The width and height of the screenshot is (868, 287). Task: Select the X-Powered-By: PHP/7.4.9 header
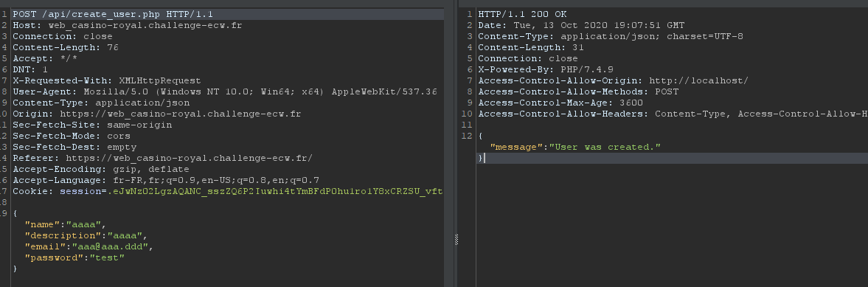[x=546, y=70]
